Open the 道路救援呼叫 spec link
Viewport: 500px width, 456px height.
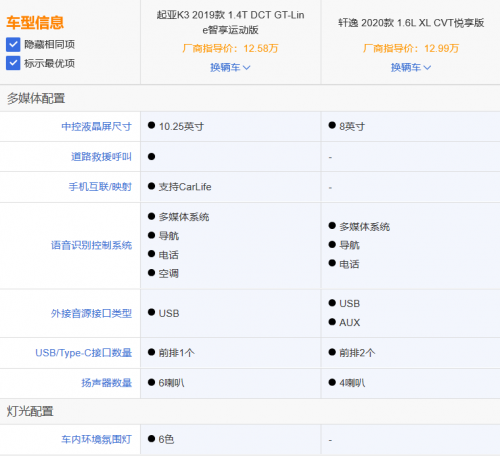click(101, 157)
